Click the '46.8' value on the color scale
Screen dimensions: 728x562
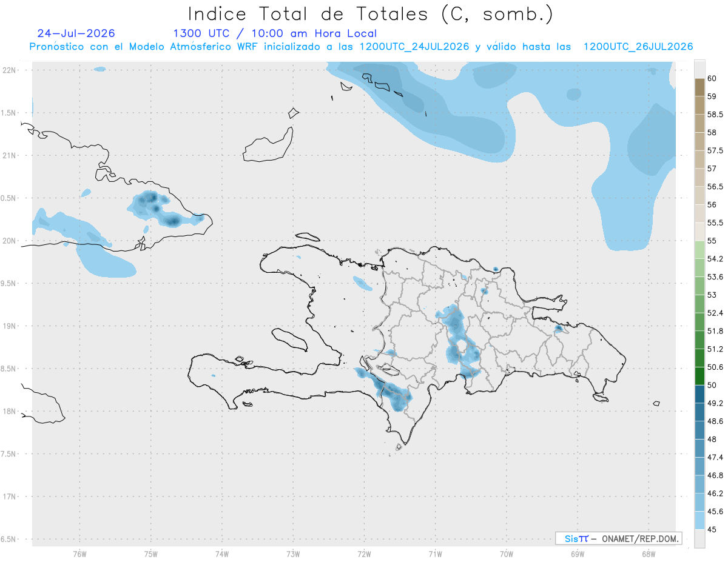[715, 475]
